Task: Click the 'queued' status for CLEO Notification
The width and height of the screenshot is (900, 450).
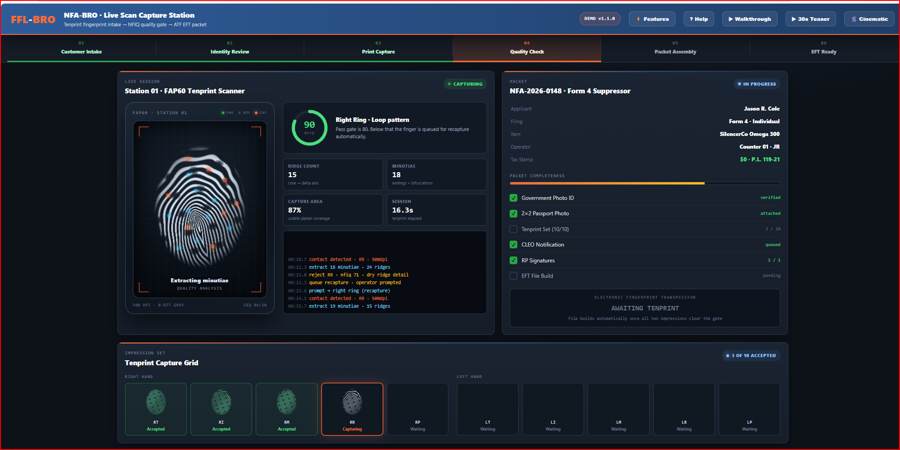Action: point(772,245)
